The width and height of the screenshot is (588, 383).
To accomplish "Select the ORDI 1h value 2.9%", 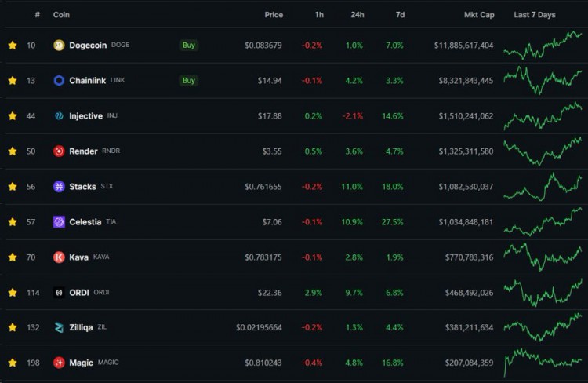I will coord(313,293).
